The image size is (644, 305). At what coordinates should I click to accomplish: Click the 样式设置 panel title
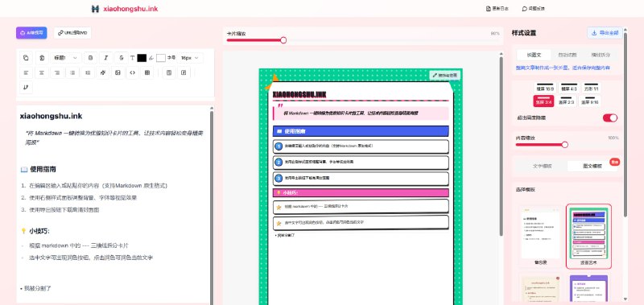pyautogui.click(x=524, y=33)
